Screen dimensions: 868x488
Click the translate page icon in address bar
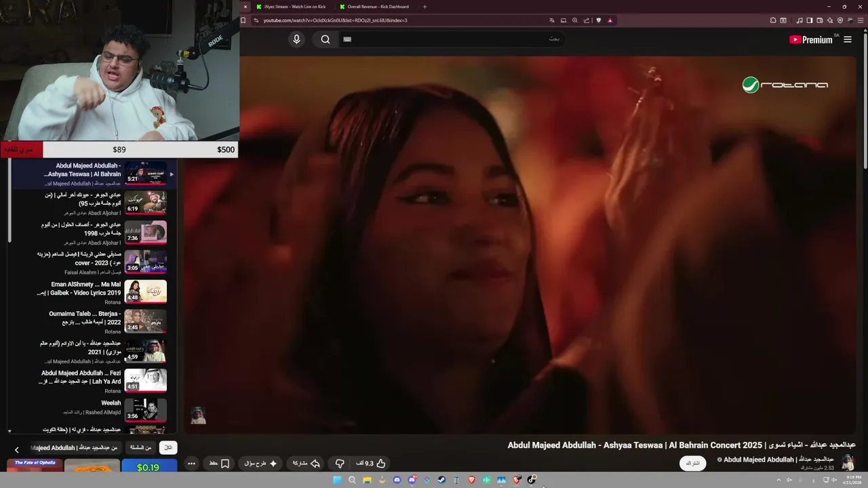point(551,20)
